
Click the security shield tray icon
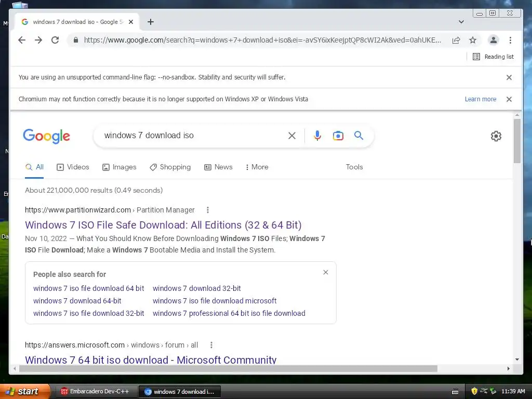coord(474,391)
